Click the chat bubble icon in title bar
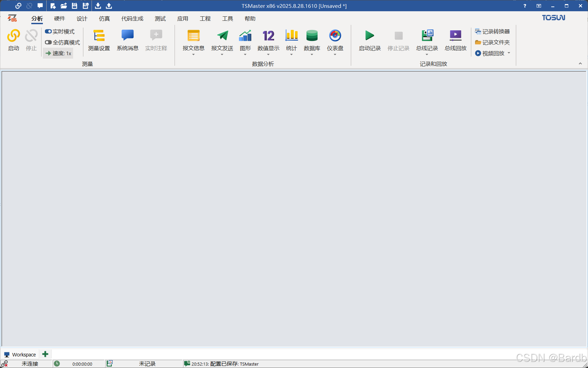Screen dimensions: 588x368 point(40,6)
